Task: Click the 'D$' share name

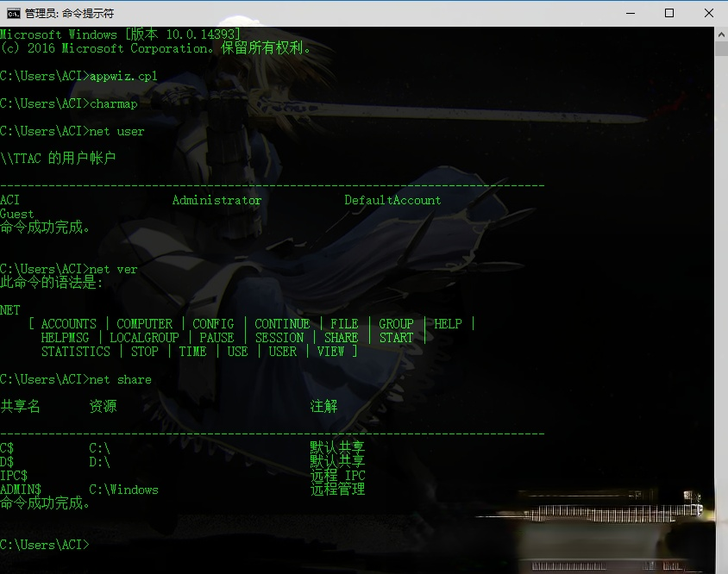Action: (7, 462)
